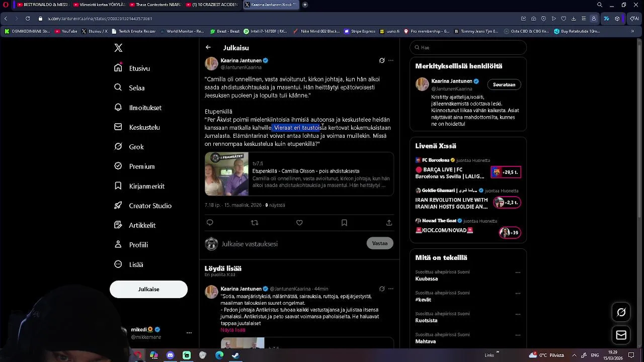
Task: Click the X logo icon
Action: [118, 48]
